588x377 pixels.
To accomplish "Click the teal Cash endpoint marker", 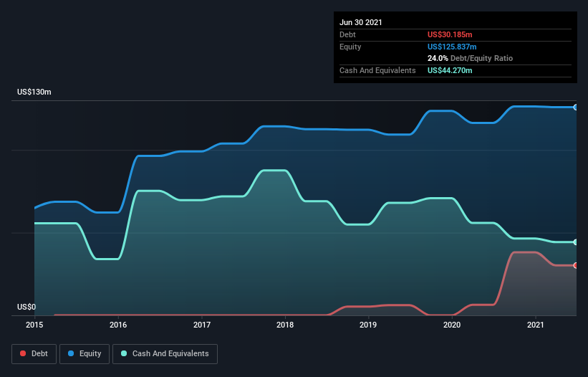I will click(x=576, y=242).
